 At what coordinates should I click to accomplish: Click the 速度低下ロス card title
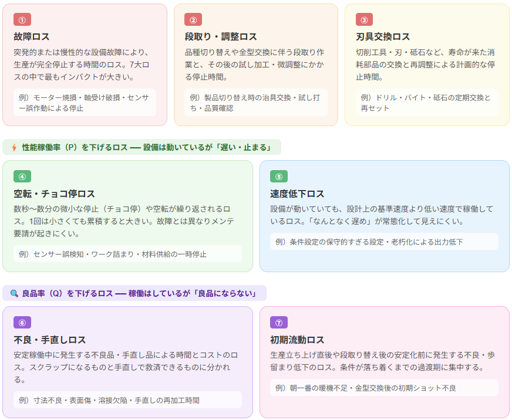tap(297, 194)
